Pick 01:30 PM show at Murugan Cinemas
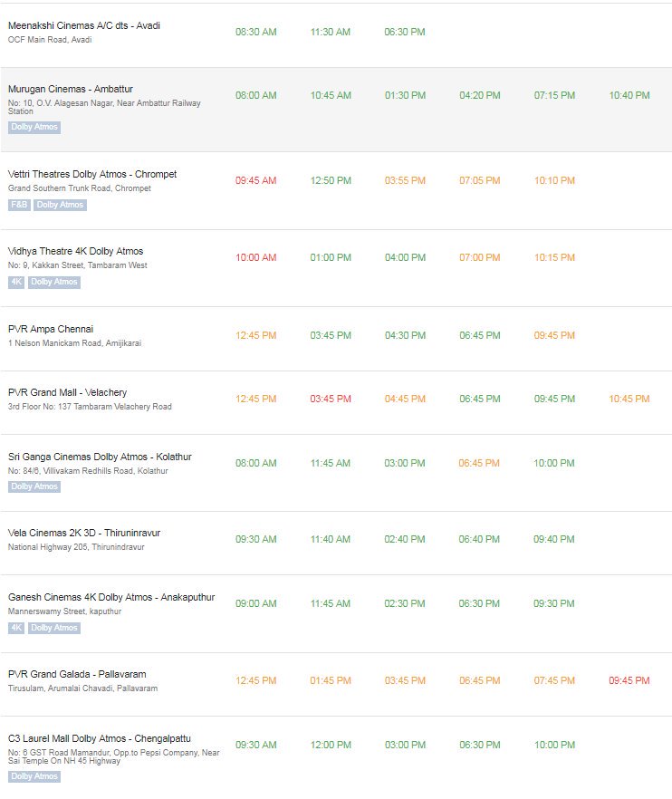Image resolution: width=672 pixels, height=799 pixels. click(x=405, y=95)
